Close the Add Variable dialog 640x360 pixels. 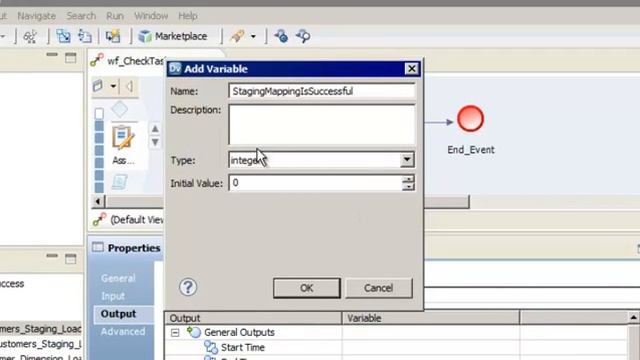(x=411, y=69)
